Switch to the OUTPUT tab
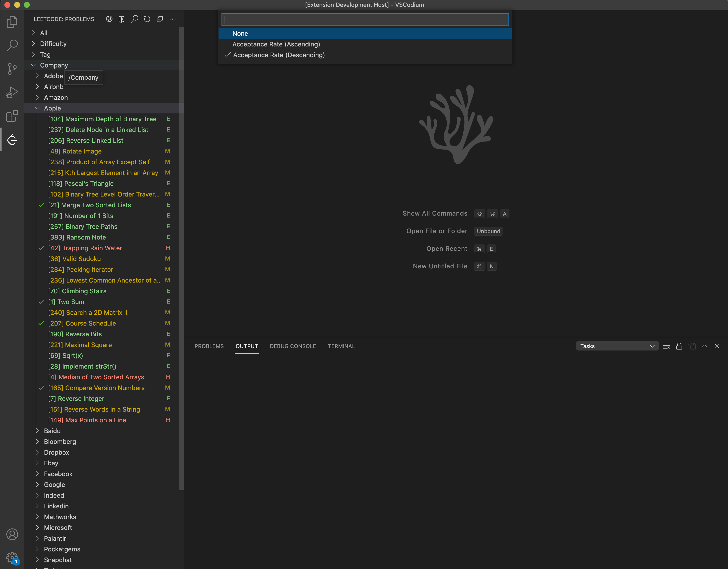 click(x=247, y=346)
